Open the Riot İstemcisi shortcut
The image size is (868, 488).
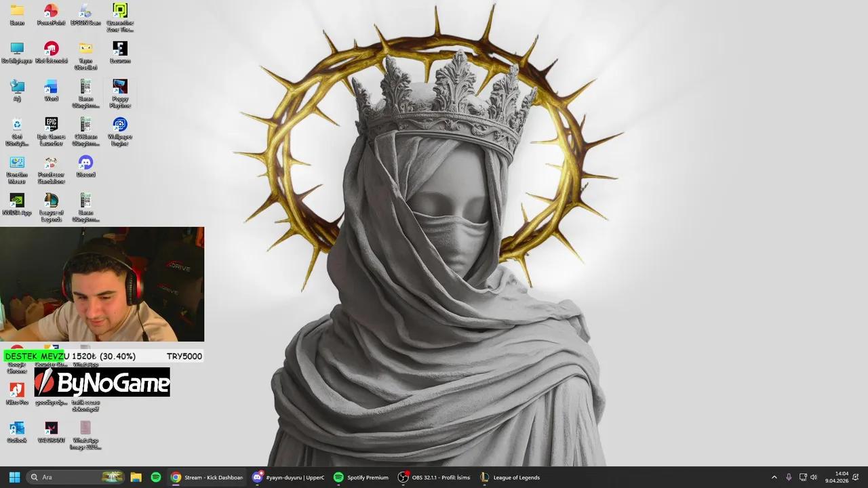(x=52, y=49)
